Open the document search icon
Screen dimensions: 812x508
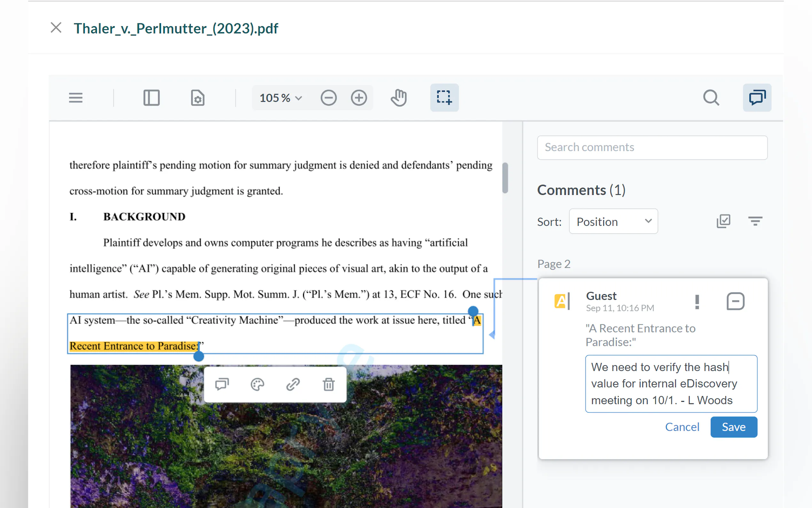click(711, 98)
